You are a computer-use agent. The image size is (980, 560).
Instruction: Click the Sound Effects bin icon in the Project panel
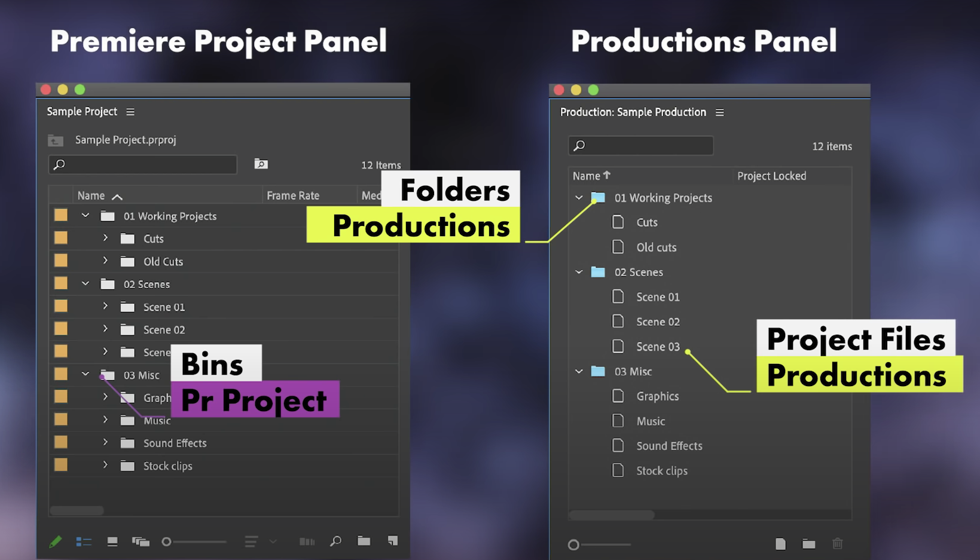pos(127,443)
